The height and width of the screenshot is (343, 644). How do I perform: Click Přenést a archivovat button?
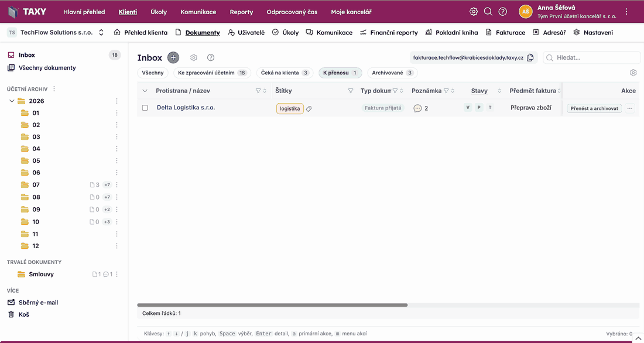594,108
